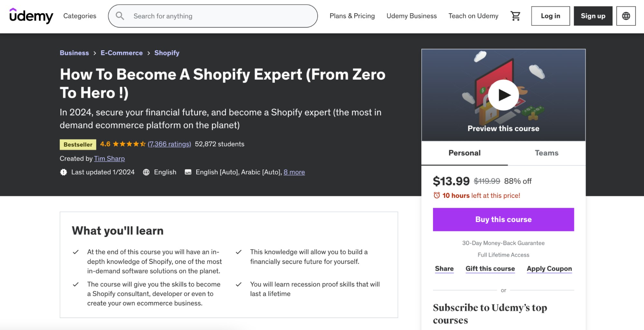Expand the 8 more subtitle languages
This screenshot has width=644, height=330.
tap(294, 172)
